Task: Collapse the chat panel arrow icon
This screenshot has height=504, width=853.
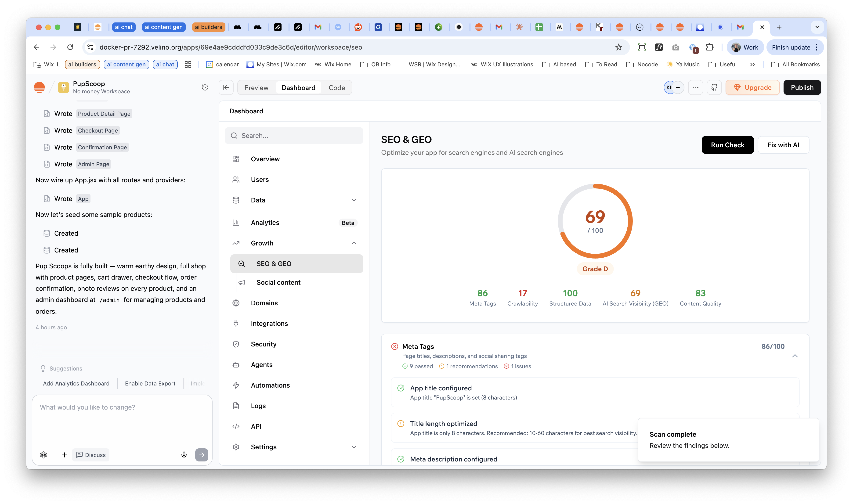Action: coord(226,88)
